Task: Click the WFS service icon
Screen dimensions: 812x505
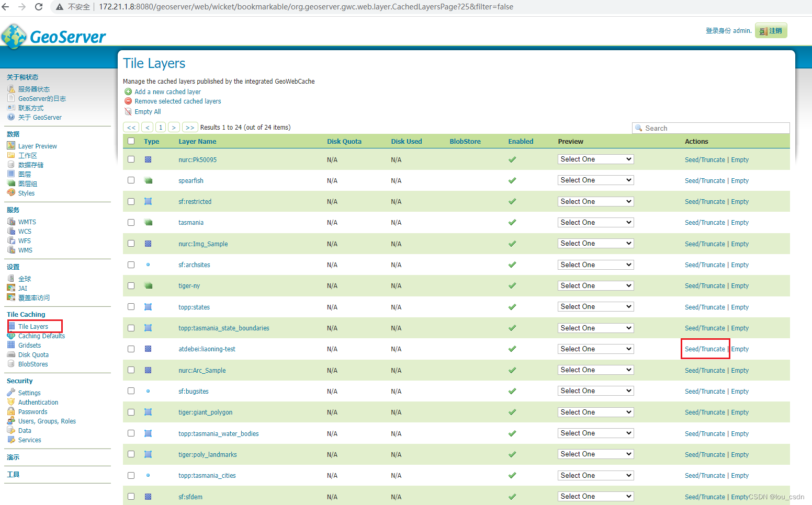Action: coord(11,240)
